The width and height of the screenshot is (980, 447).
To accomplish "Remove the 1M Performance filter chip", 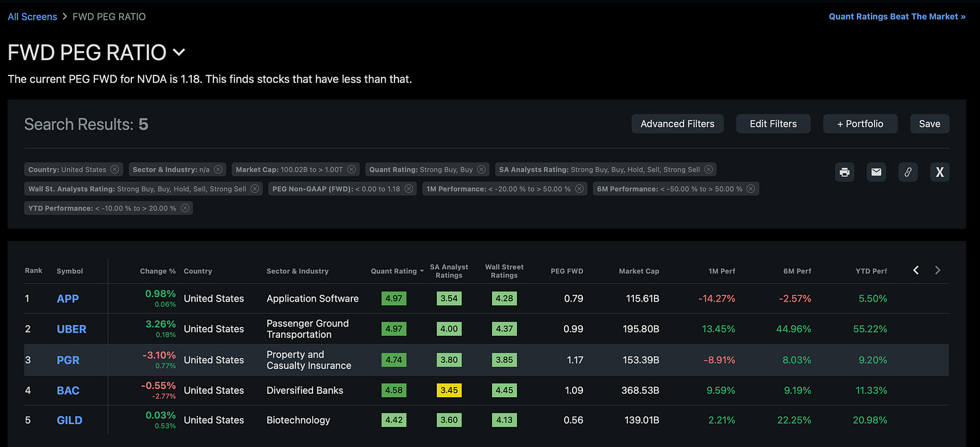I will tap(579, 189).
